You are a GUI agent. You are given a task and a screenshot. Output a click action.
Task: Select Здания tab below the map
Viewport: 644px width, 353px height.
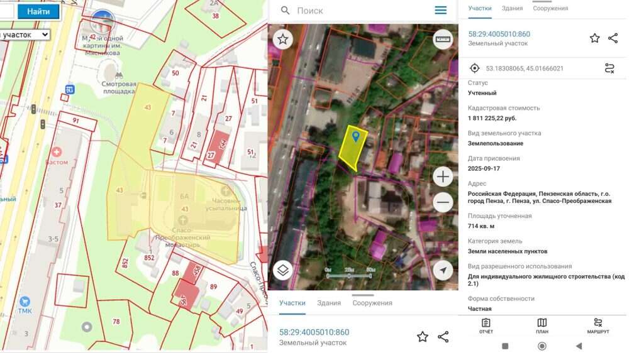click(x=329, y=303)
